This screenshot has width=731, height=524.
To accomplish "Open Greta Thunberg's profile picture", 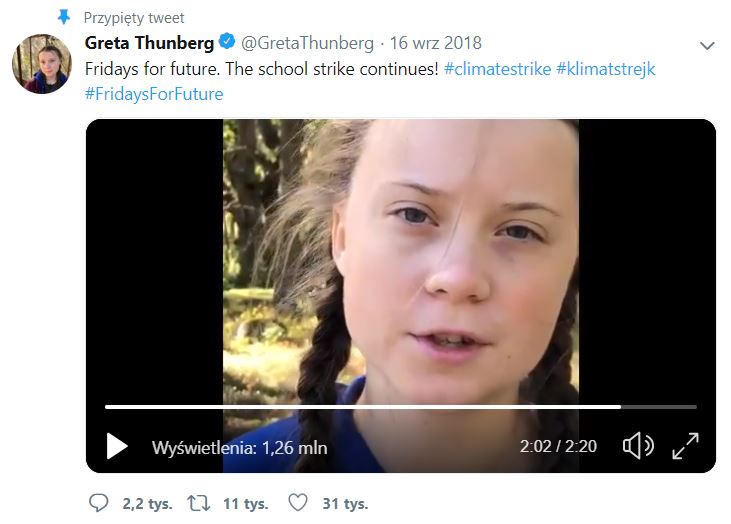I will tap(41, 63).
